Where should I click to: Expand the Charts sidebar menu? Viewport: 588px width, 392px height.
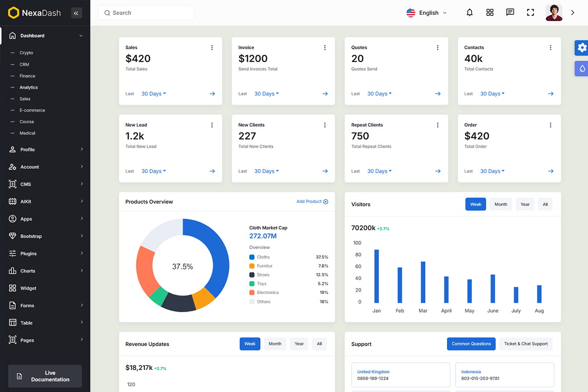click(45, 271)
